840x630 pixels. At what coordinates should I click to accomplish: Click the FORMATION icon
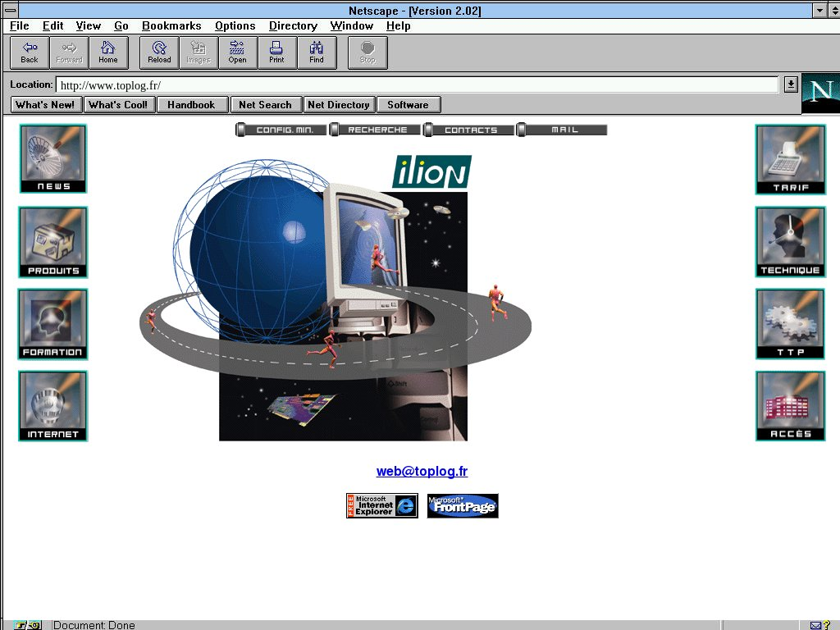[53, 324]
